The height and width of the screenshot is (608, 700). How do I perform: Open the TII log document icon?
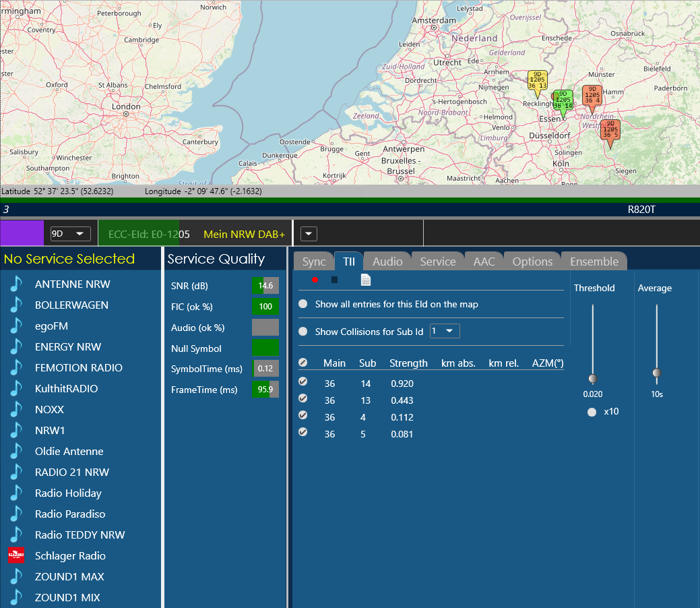(x=366, y=280)
